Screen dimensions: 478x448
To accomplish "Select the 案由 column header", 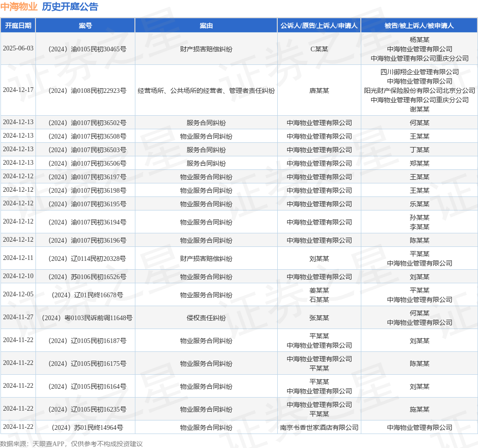I will pos(206,26).
